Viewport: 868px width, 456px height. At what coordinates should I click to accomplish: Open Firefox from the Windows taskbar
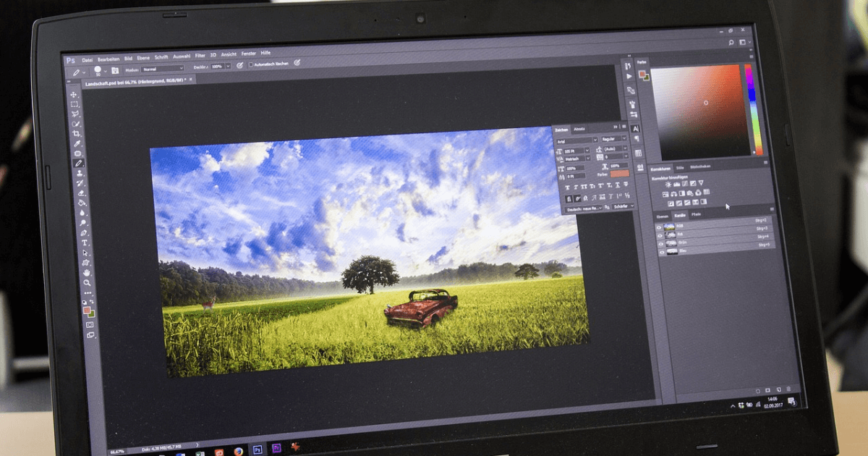[x=238, y=451]
